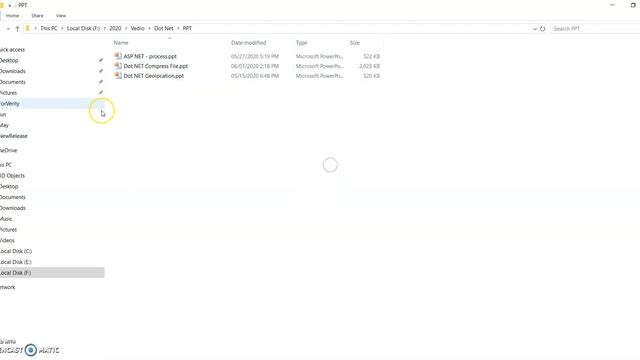Open the May folder in sidebar
This screenshot has height=360, width=640.
tap(4, 125)
